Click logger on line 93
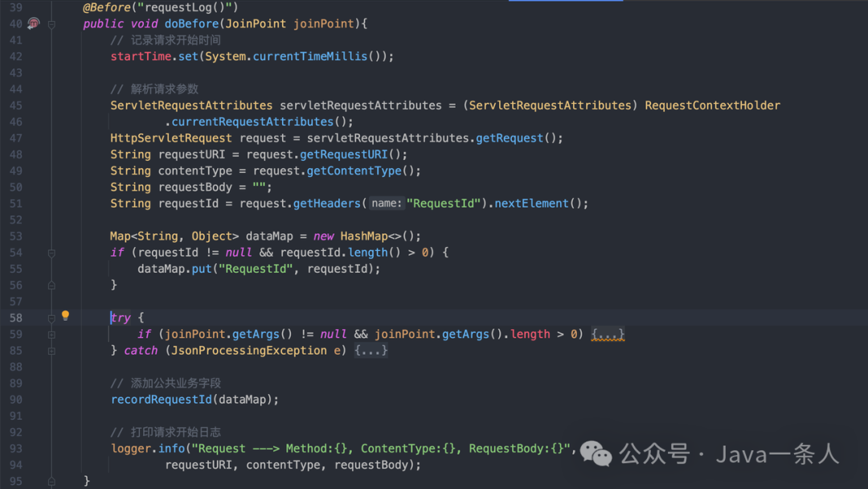The width and height of the screenshot is (868, 489). 131,449
